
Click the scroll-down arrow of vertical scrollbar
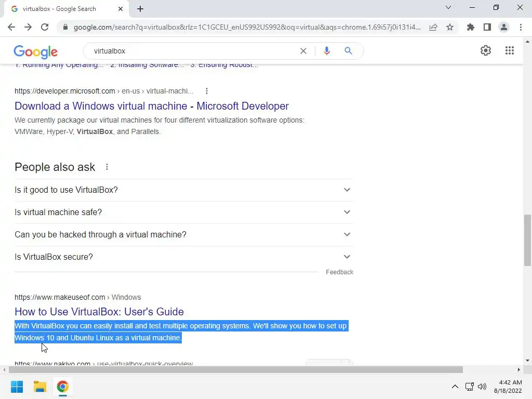[x=527, y=361]
